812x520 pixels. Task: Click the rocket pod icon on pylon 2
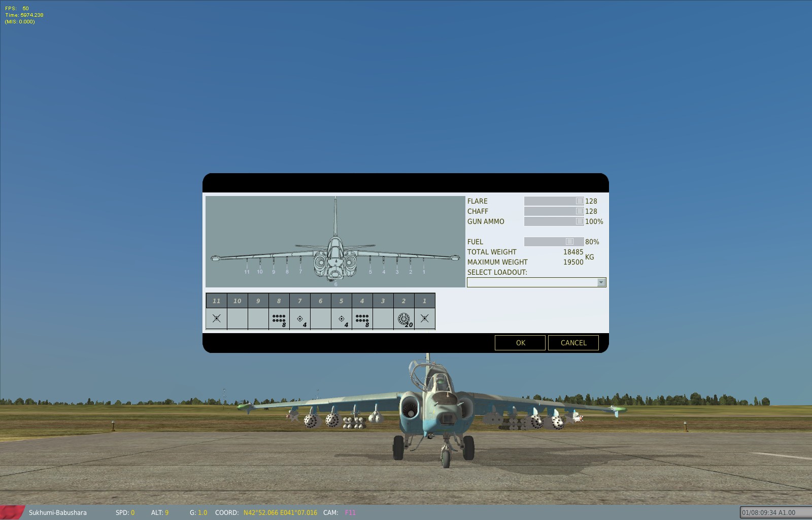click(x=404, y=319)
